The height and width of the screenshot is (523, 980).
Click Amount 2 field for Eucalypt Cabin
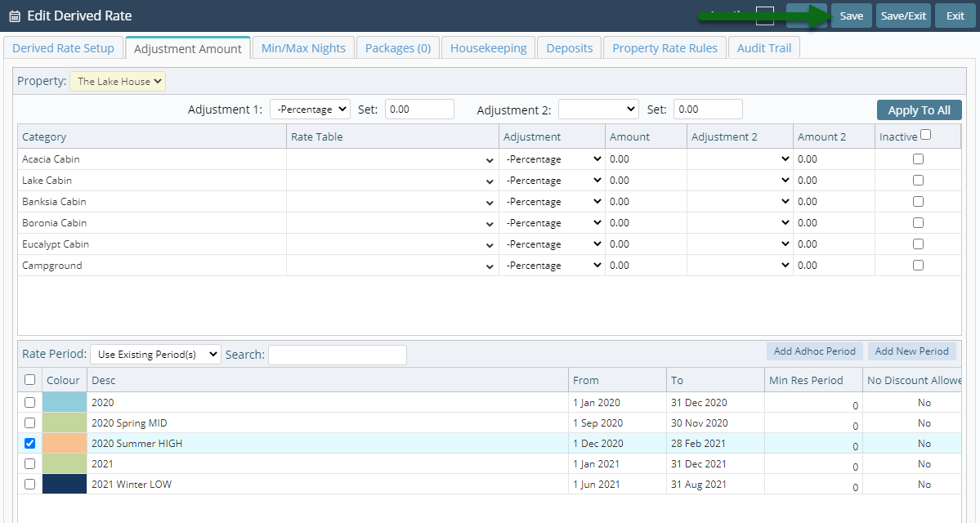[834, 244]
